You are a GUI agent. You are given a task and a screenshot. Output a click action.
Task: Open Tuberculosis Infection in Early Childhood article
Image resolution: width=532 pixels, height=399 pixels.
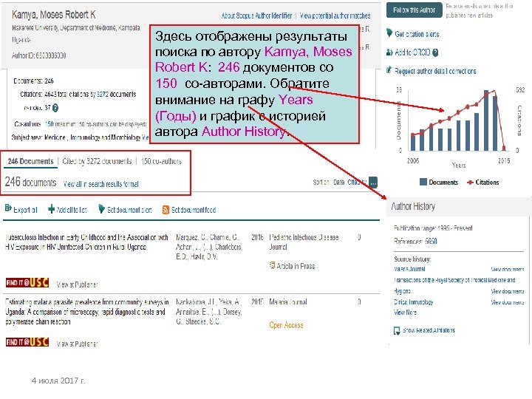(86, 242)
